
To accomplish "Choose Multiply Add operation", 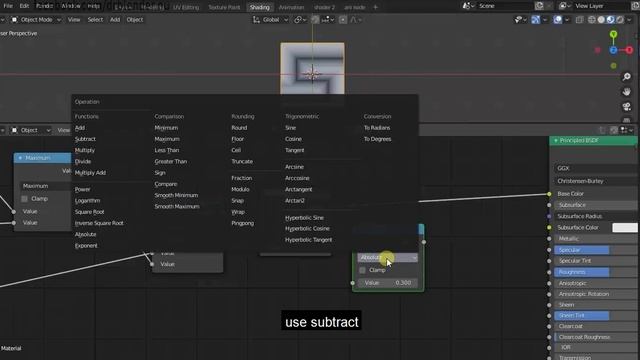I will [x=90, y=173].
